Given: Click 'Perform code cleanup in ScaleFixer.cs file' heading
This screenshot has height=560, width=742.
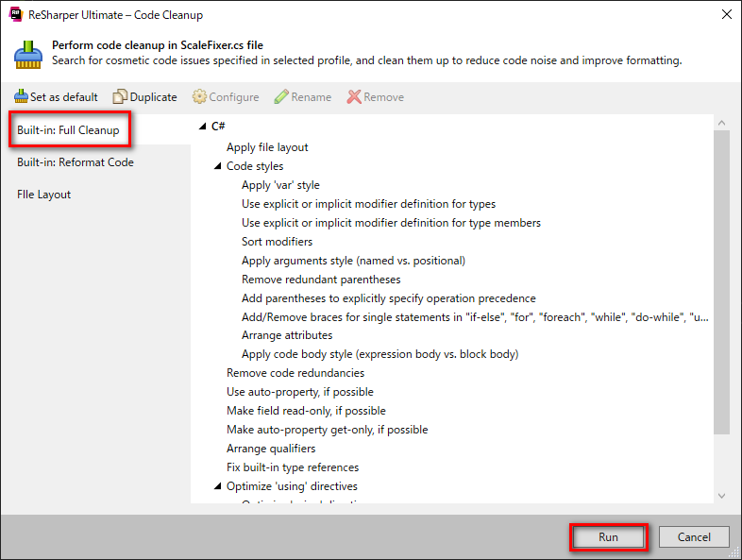Looking at the screenshot, I should tap(158, 45).
